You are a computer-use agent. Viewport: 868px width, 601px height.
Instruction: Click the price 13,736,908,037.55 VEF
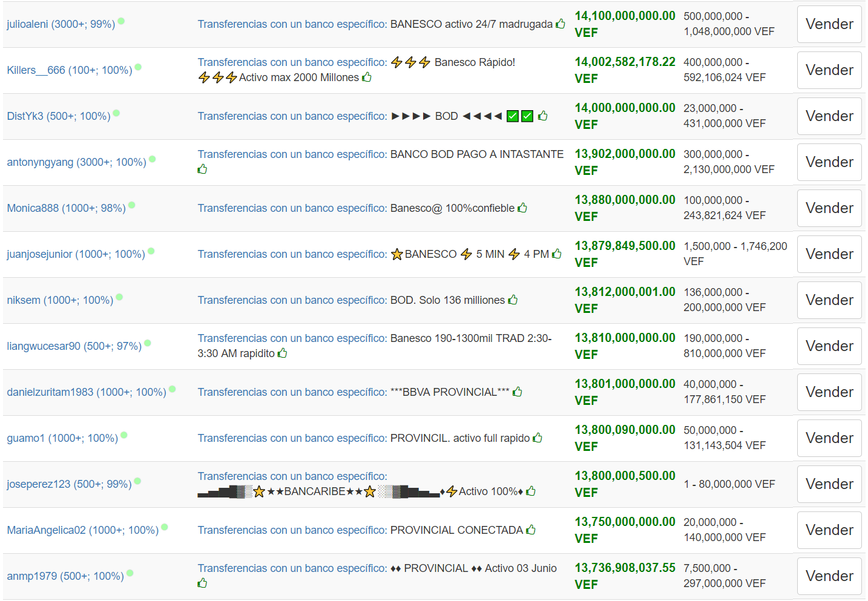[x=625, y=576]
